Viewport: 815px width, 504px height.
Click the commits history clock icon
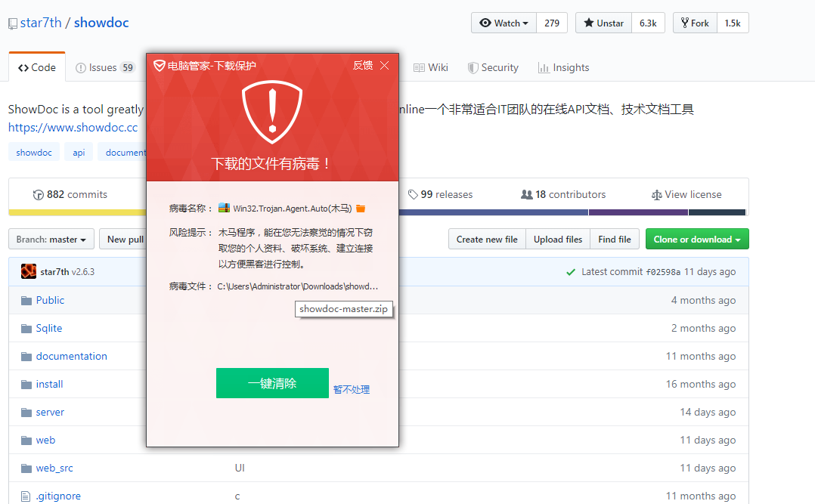(38, 195)
